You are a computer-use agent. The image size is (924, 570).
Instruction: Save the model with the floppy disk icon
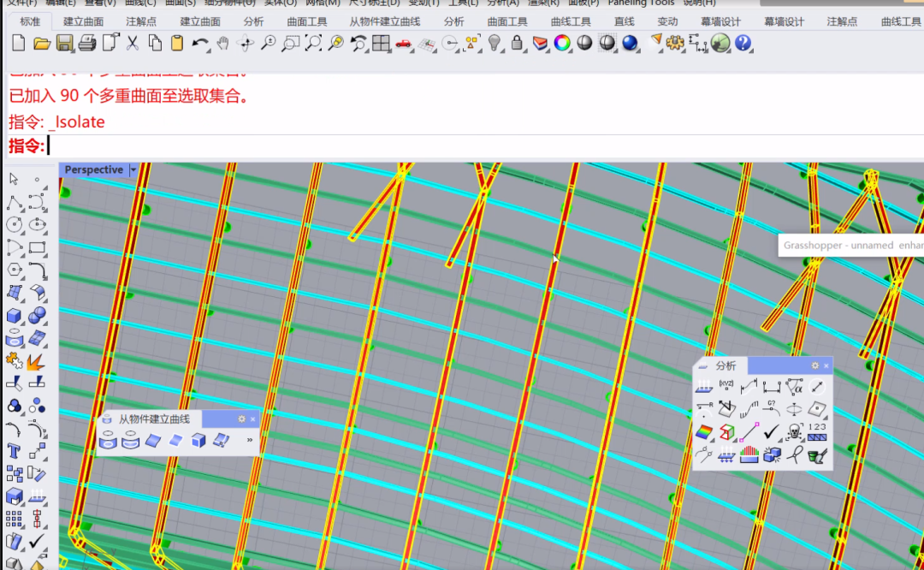64,43
